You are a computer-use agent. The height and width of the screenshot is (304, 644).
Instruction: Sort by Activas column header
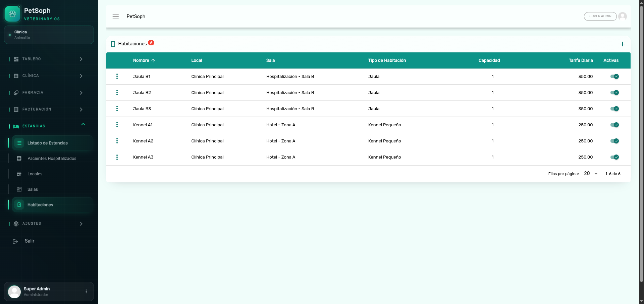[x=611, y=61]
